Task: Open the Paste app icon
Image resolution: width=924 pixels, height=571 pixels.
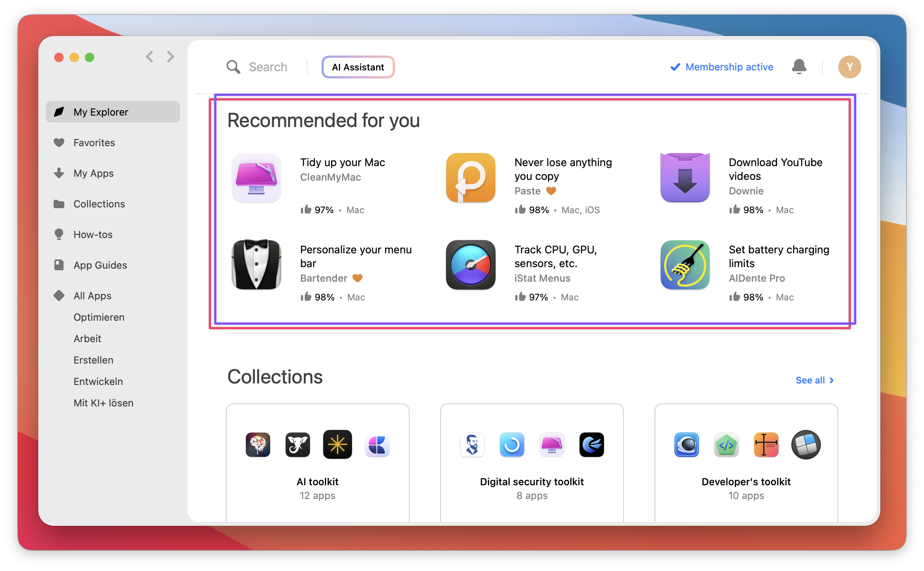Action: point(471,178)
